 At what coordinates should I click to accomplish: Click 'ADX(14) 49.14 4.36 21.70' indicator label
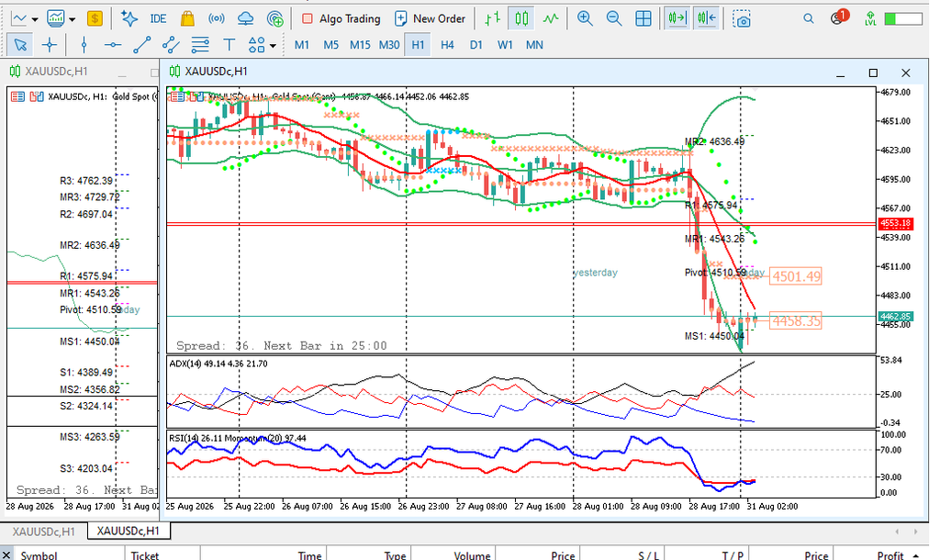coord(218,364)
